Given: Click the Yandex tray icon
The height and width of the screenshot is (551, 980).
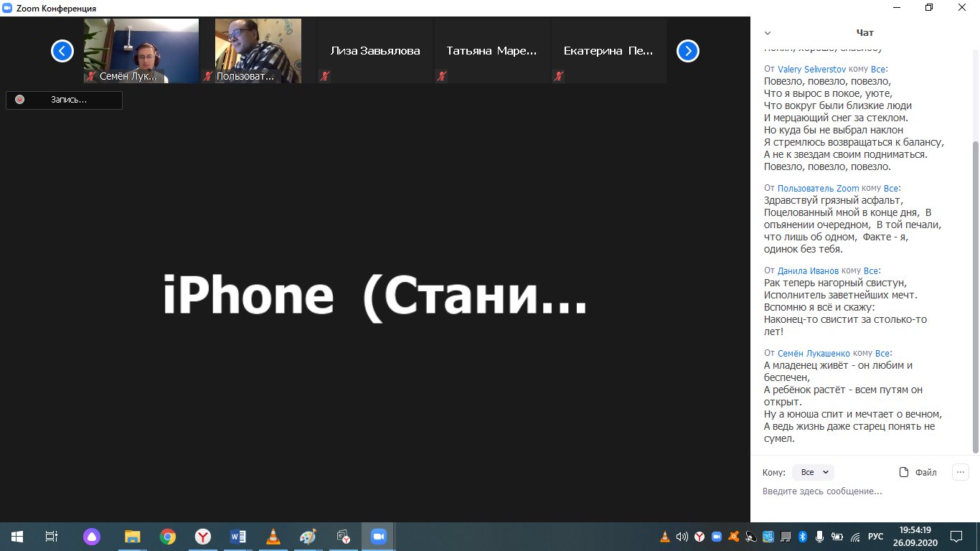Looking at the screenshot, I should (x=699, y=537).
